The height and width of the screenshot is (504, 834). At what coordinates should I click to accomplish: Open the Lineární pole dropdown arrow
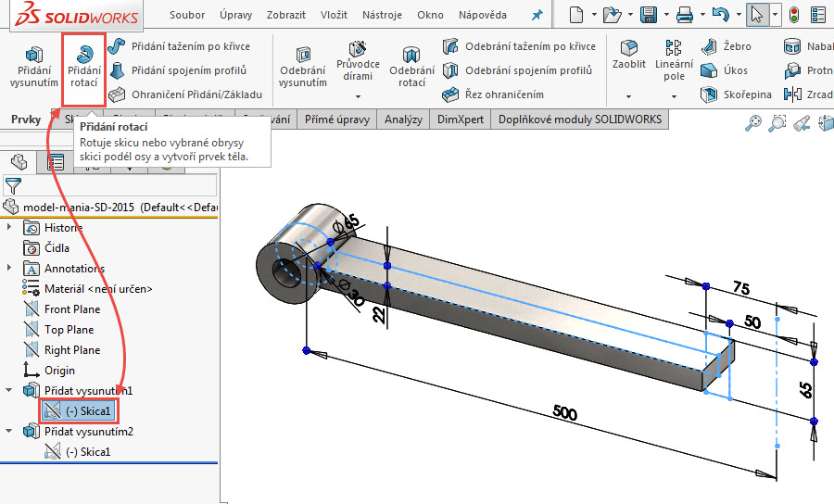(x=674, y=95)
